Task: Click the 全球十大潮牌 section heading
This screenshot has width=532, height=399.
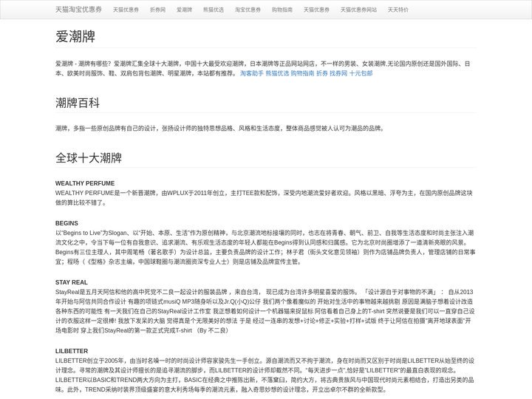Action: pyautogui.click(x=89, y=158)
